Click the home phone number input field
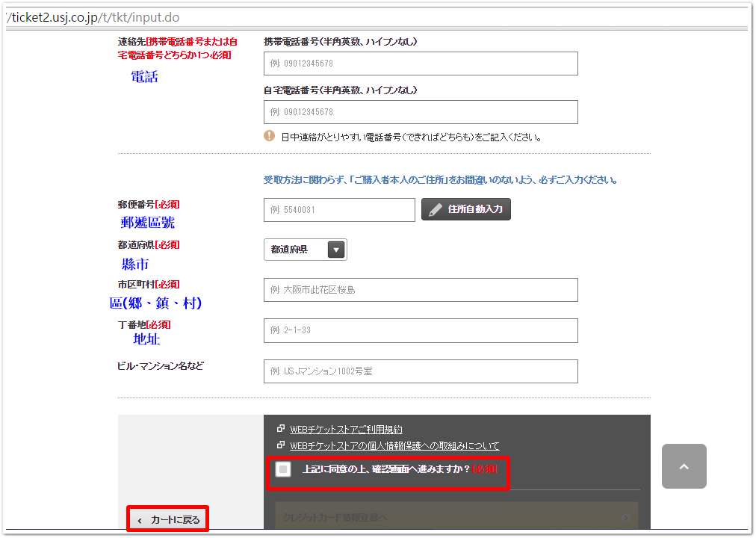 pos(421,112)
